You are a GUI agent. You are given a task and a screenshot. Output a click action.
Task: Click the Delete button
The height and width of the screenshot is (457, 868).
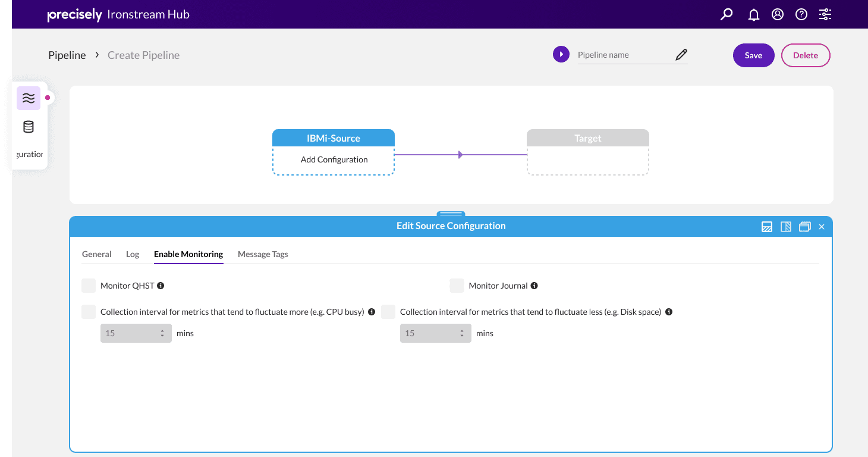[806, 55]
